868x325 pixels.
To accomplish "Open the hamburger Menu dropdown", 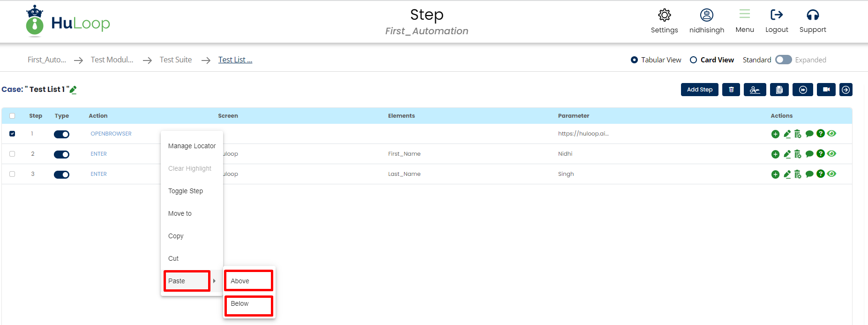I will pos(744,21).
